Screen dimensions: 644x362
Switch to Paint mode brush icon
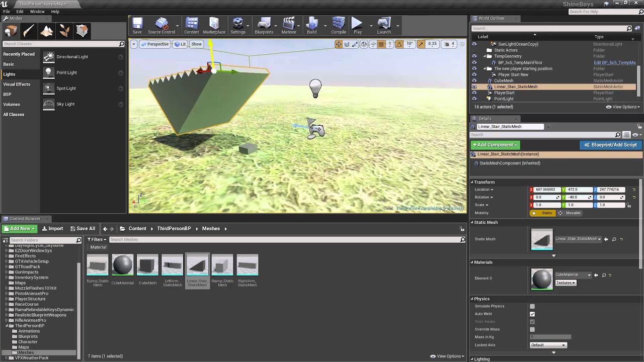click(x=29, y=31)
